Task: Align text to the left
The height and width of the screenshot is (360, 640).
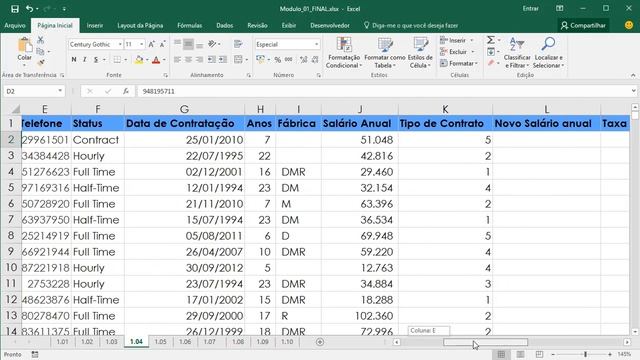Action: pyautogui.click(x=177, y=60)
